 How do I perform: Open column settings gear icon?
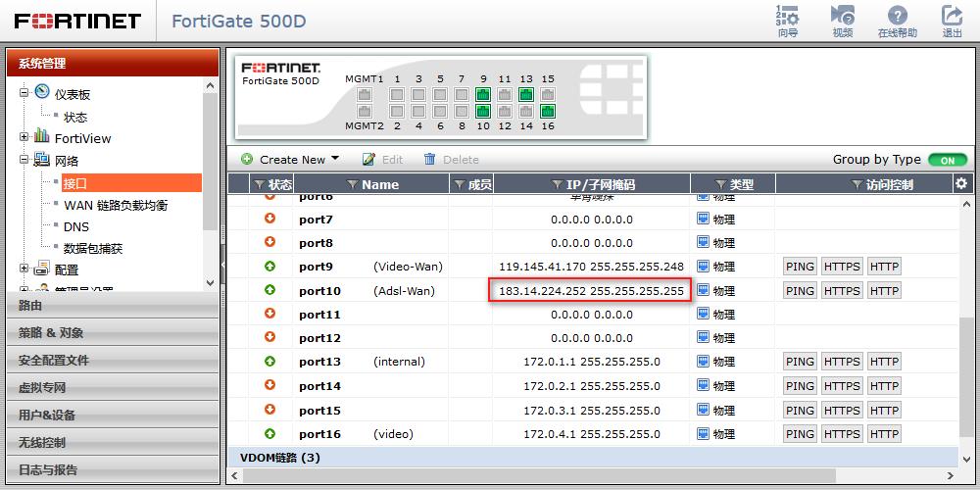click(961, 183)
